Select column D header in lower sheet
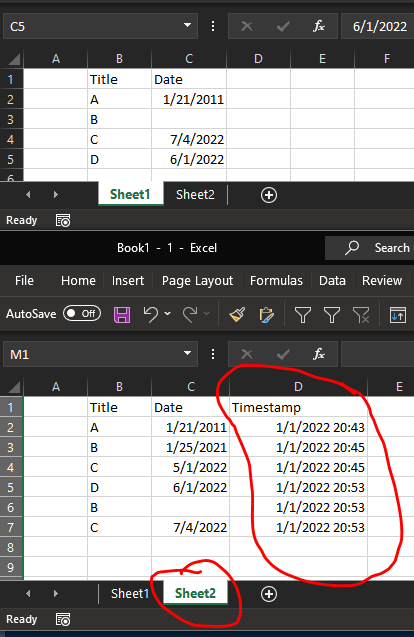The width and height of the screenshot is (414, 637). click(x=298, y=387)
